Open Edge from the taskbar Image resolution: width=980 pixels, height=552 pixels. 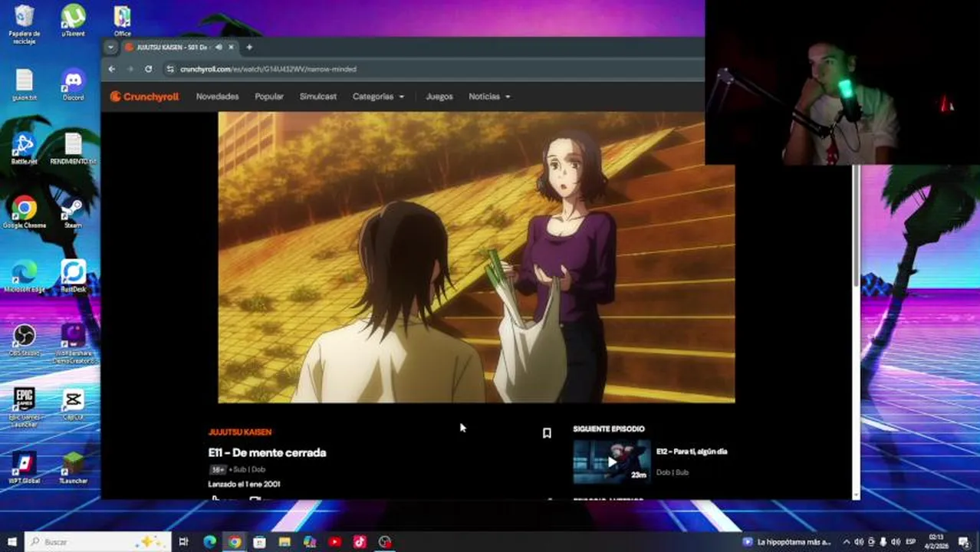pos(209,542)
